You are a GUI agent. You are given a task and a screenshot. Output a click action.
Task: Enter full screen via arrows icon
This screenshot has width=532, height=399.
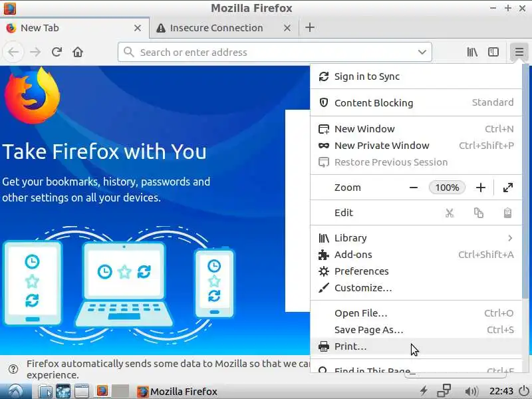click(507, 188)
